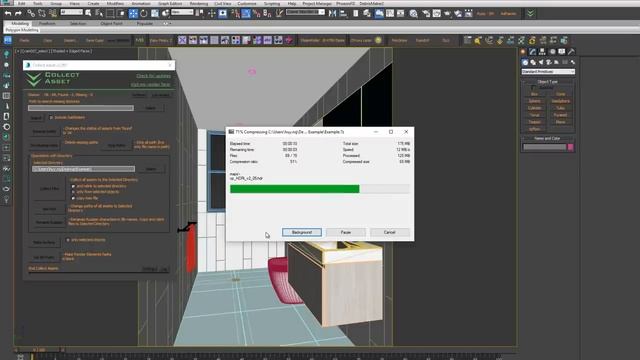Open the Scripting menu
640x360 pixels.
click(x=272, y=3)
